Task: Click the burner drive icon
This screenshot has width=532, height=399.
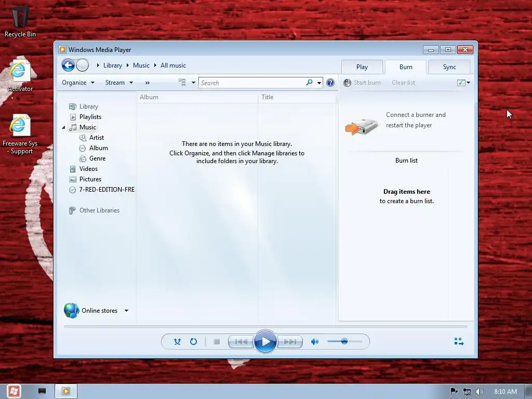Action: coord(362,127)
